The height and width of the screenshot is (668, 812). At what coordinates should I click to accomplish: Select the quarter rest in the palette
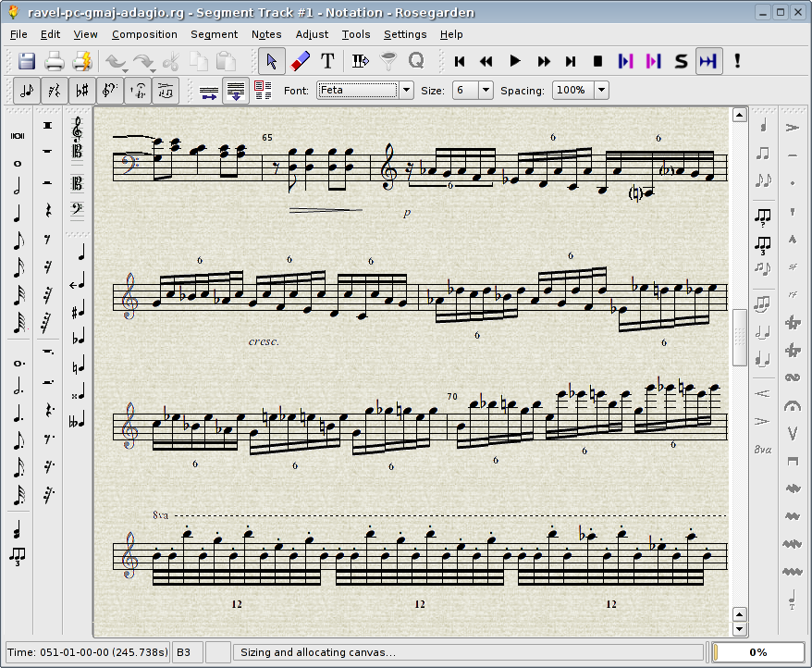coord(48,210)
